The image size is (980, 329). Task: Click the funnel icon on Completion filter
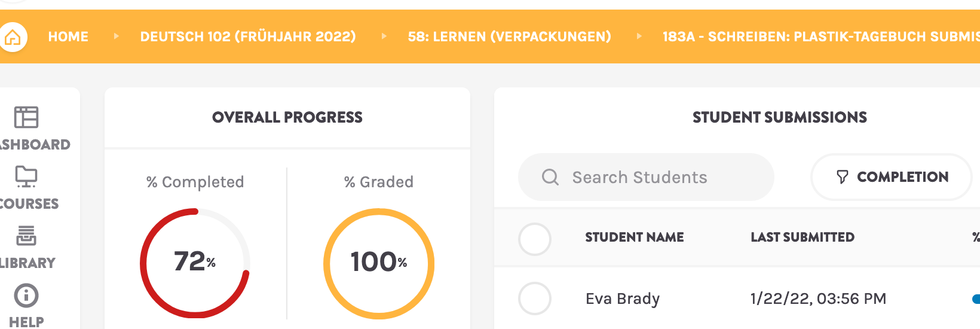[842, 177]
